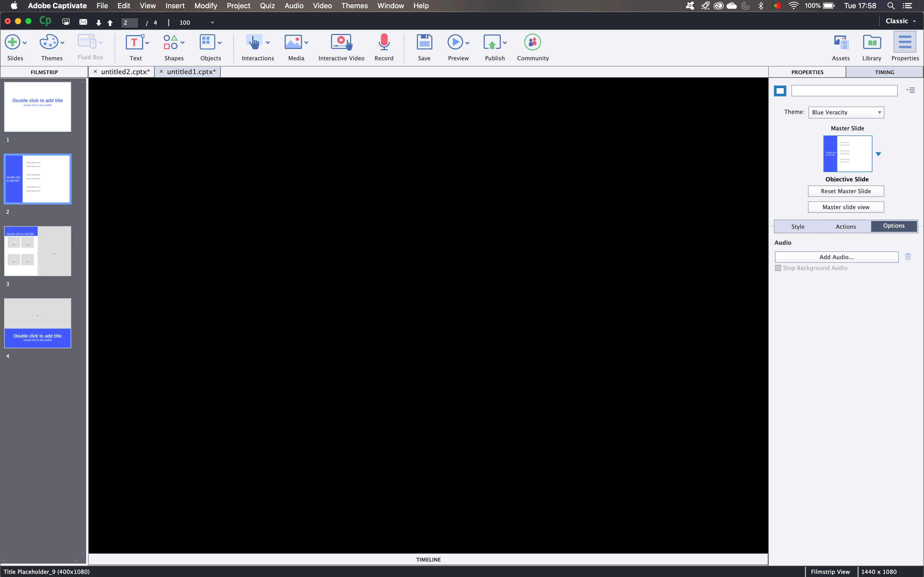Viewport: 924px width, 577px height.
Task: Click Reset Master Slide button
Action: (x=846, y=191)
